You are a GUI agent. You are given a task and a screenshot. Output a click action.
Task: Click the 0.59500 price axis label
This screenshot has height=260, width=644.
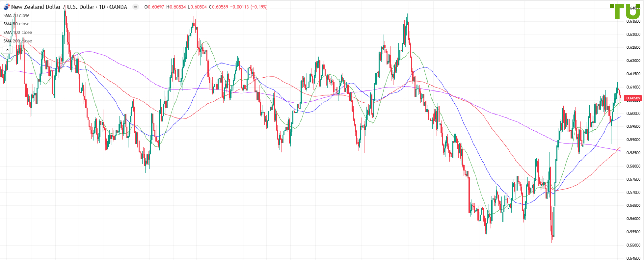pyautogui.click(x=633, y=127)
